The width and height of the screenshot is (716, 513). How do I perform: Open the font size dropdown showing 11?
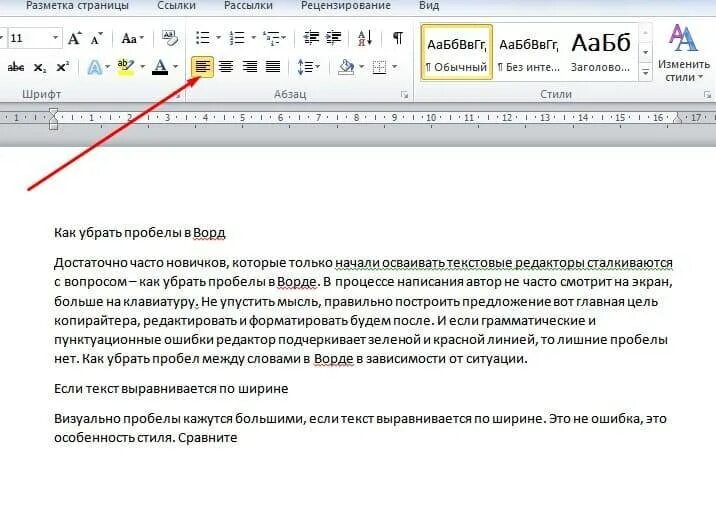point(55,38)
